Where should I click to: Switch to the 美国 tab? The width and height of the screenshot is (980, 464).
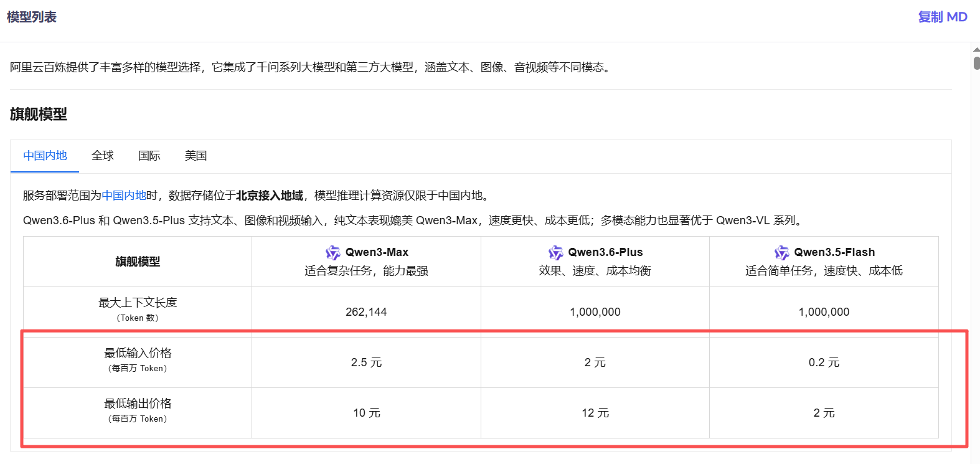tap(196, 156)
